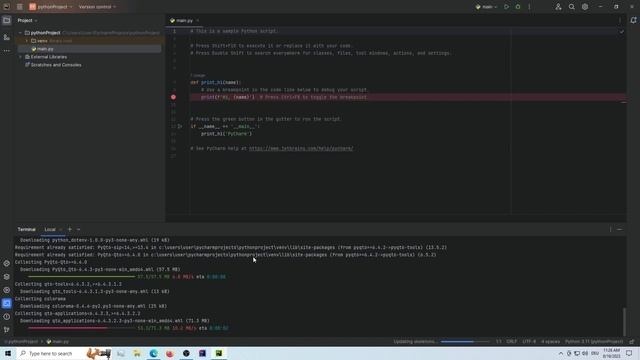Run the main configuration with play icon
Viewport: 640px width, 360px height.
pyautogui.click(x=507, y=7)
